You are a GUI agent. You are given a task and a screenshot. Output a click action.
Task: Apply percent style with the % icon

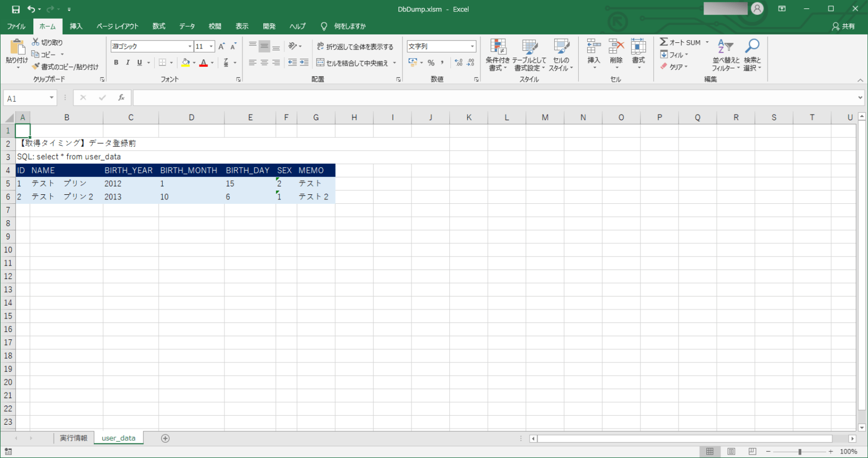click(431, 63)
